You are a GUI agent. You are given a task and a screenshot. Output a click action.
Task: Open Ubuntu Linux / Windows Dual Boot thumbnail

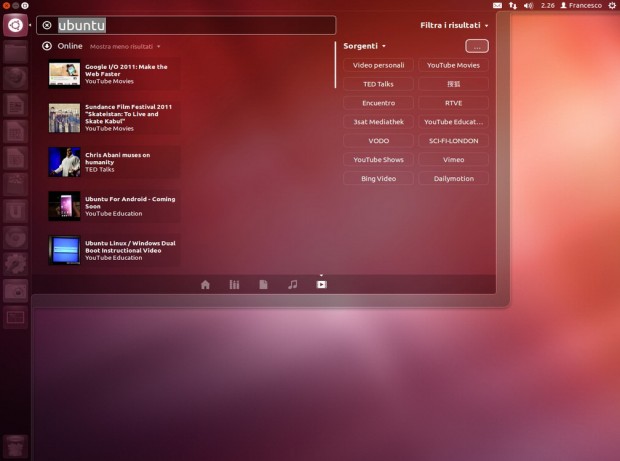(64, 250)
